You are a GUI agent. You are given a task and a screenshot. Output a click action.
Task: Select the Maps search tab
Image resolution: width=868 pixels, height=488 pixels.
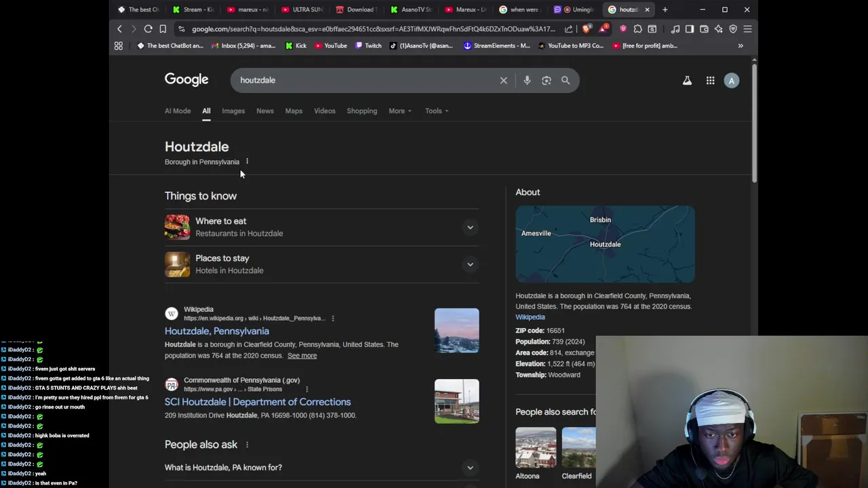[294, 111]
